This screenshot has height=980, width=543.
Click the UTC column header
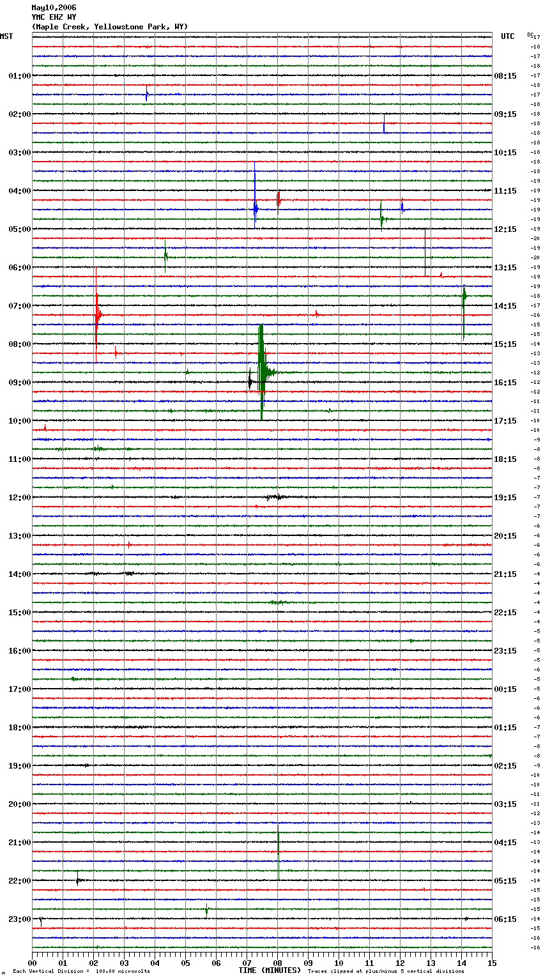(508, 36)
